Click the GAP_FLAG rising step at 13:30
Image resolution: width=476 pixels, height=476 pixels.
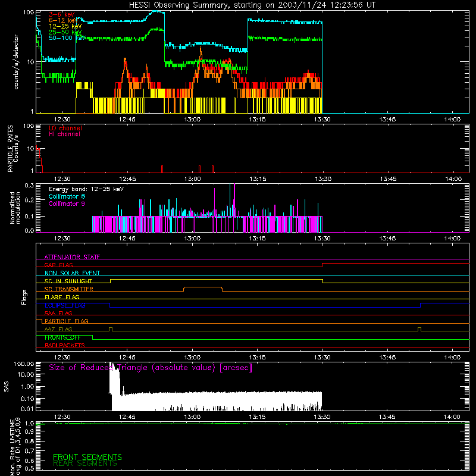pos(322,265)
